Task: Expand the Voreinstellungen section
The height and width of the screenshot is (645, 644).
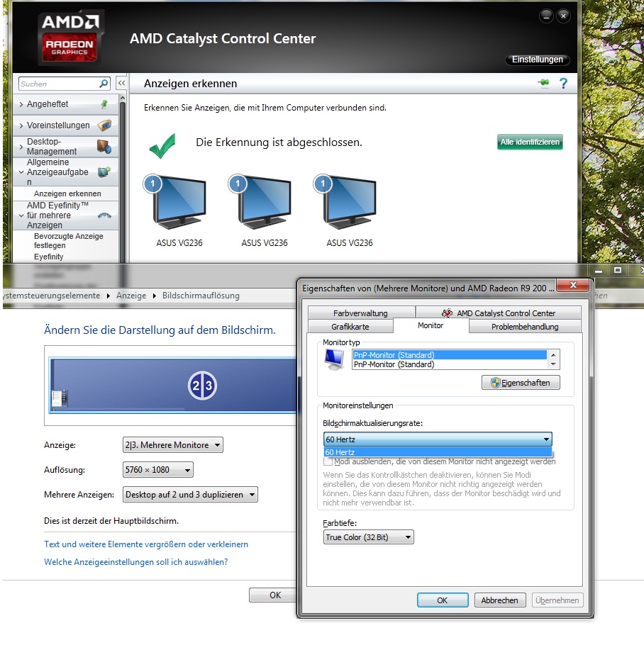Action: 21,125
